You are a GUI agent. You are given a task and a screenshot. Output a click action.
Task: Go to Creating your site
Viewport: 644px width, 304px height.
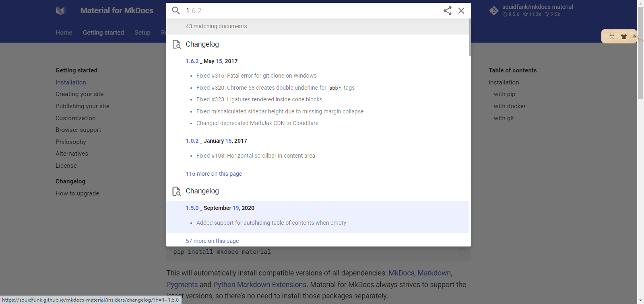tap(80, 94)
